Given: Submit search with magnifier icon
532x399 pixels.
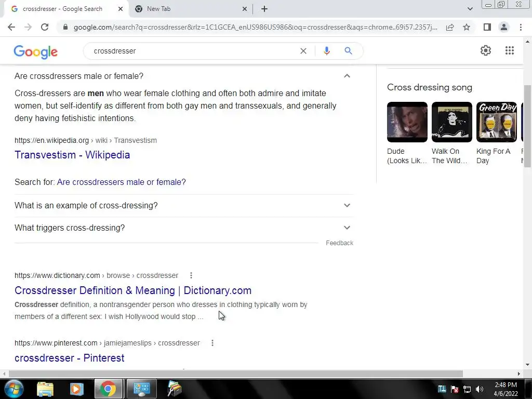Looking at the screenshot, I should pos(348,51).
